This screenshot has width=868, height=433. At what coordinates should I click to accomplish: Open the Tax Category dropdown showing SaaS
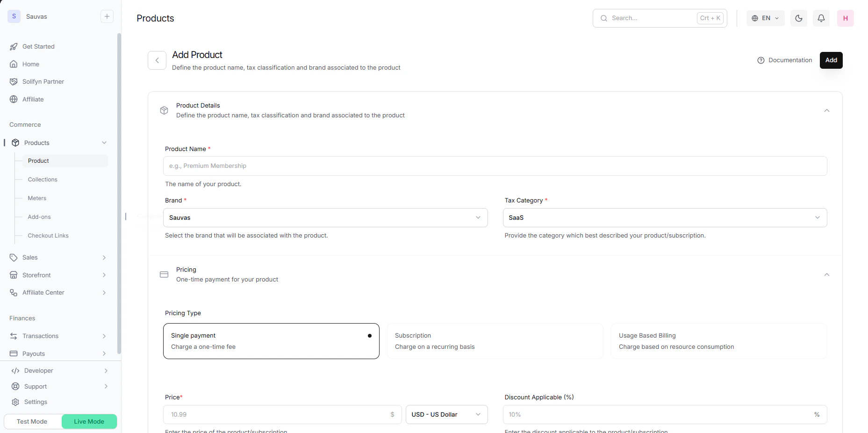coord(665,218)
